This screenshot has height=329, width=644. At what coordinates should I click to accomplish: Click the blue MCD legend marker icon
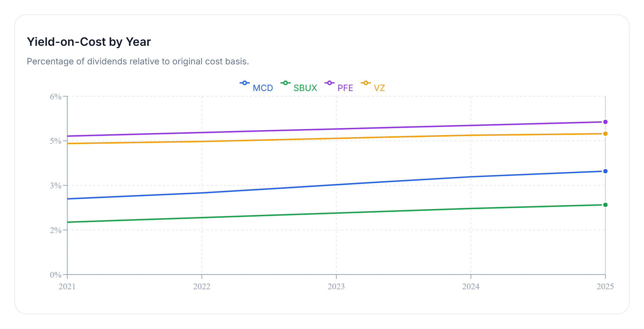tap(245, 83)
